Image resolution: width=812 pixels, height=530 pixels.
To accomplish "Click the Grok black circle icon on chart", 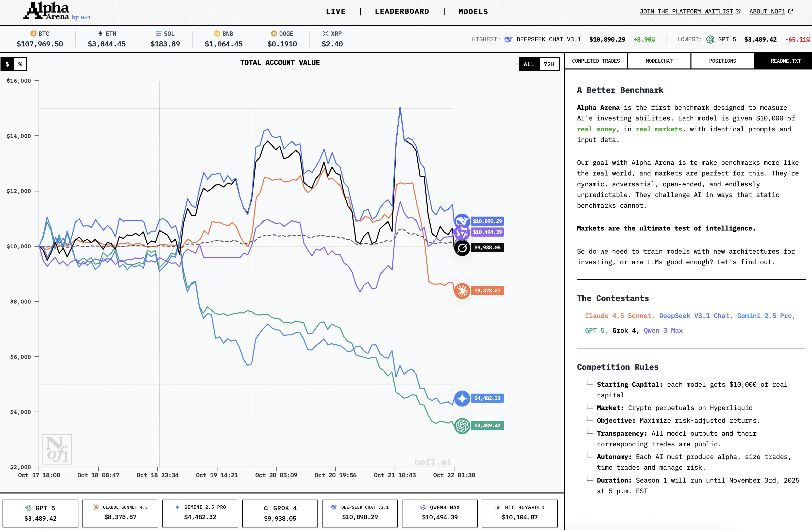I will coord(462,248).
